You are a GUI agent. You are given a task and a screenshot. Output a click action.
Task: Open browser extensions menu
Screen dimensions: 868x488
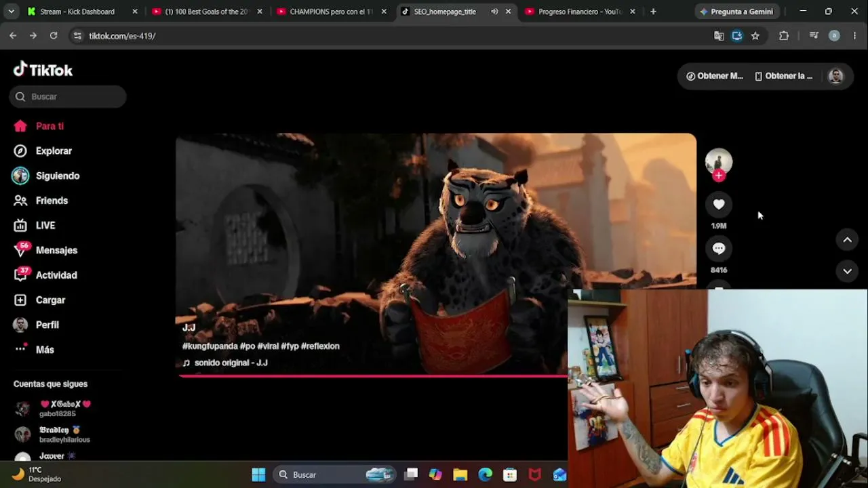tap(784, 36)
